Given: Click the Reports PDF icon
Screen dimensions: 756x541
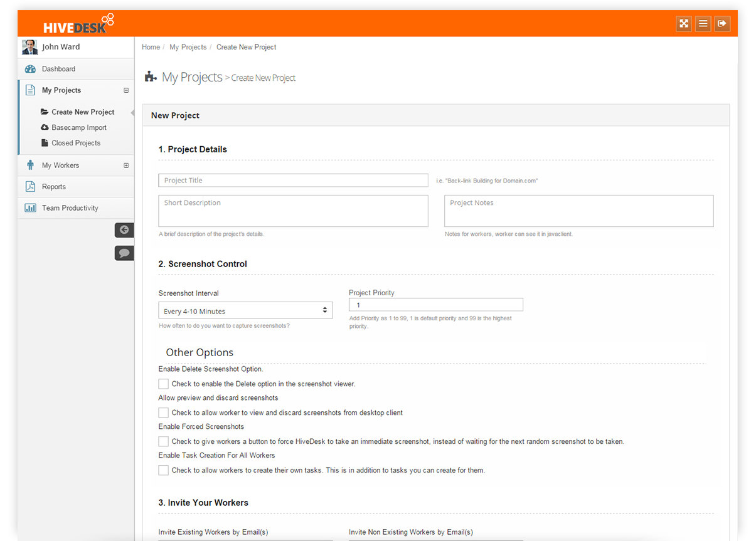Looking at the screenshot, I should pos(30,187).
